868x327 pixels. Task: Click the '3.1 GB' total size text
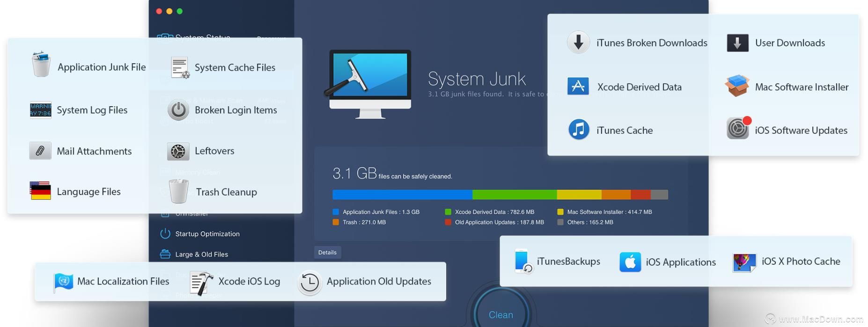tap(354, 174)
